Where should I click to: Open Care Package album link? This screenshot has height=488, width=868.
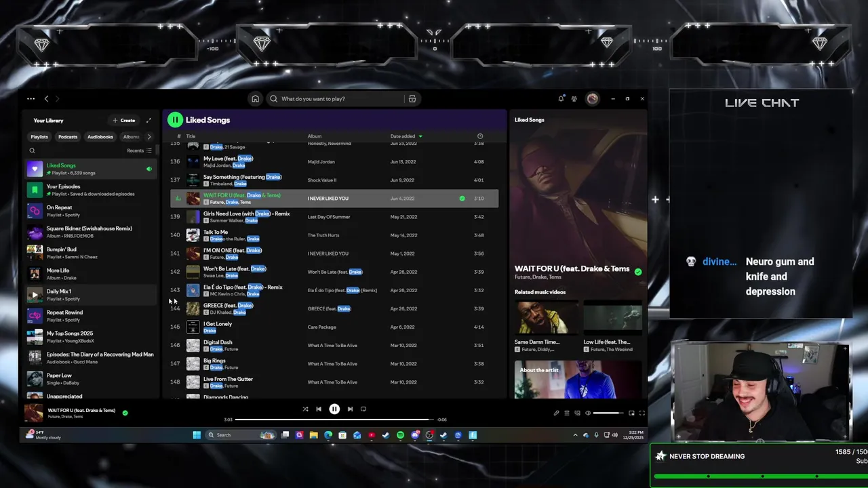pos(322,327)
